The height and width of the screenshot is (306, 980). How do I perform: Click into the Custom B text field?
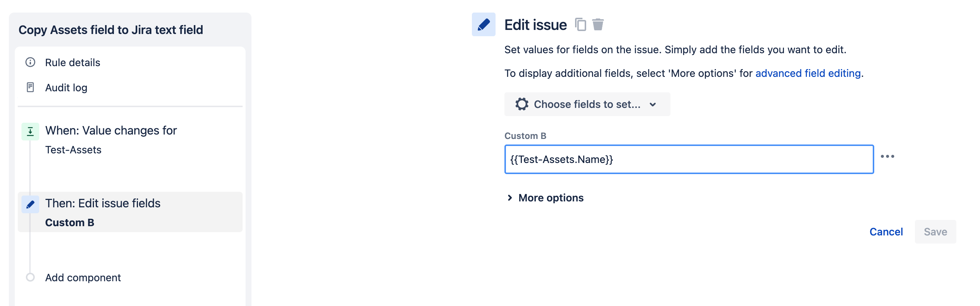[x=689, y=159]
